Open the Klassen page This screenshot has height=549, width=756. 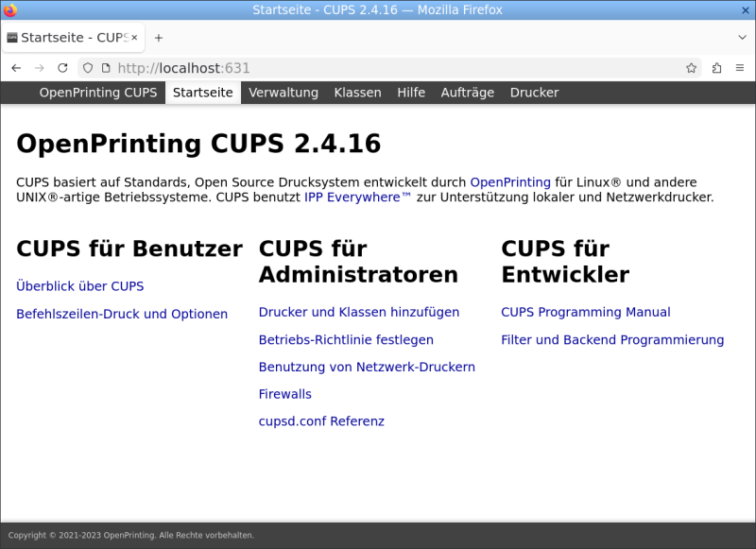click(357, 93)
